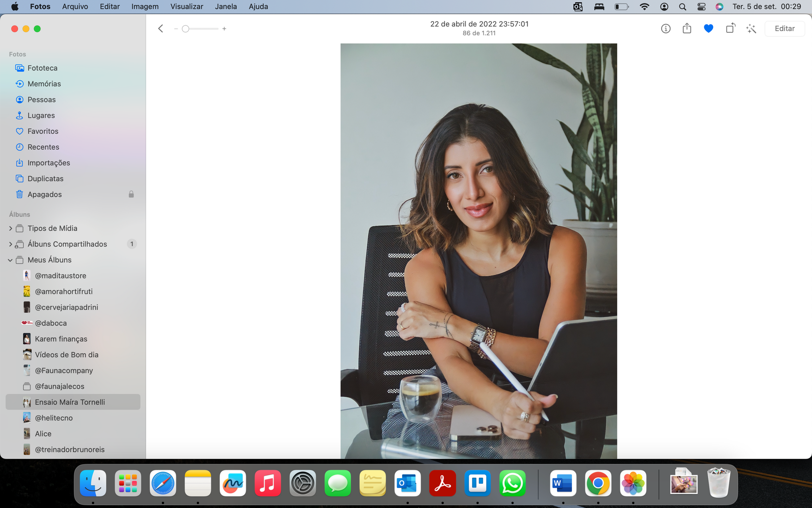The width and height of the screenshot is (812, 508).
Task: Launch Safari from the Dock
Action: click(163, 483)
